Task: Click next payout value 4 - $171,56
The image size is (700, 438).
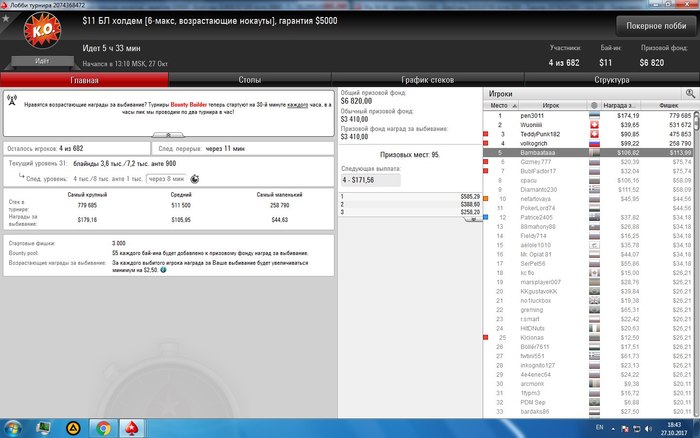Action: click(371, 180)
